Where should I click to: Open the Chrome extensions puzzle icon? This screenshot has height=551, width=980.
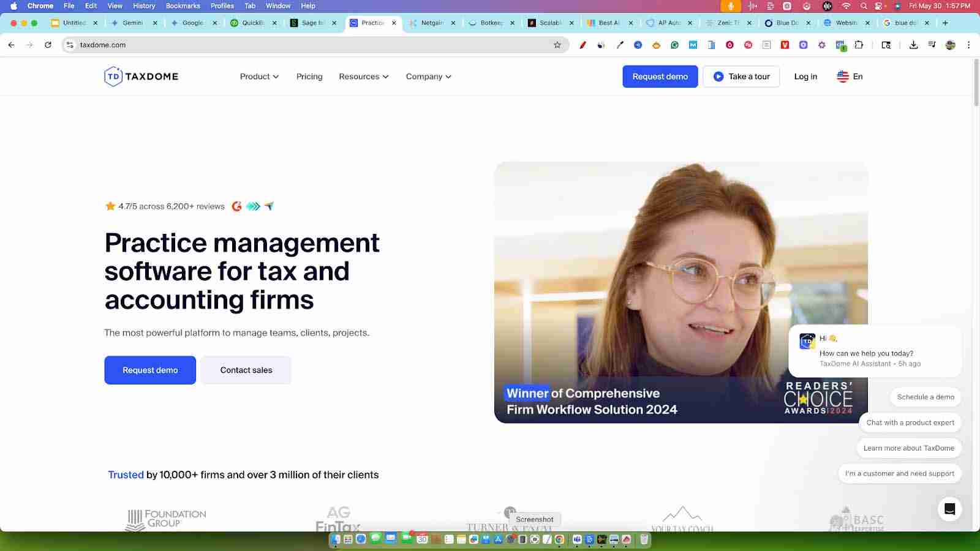tap(859, 45)
